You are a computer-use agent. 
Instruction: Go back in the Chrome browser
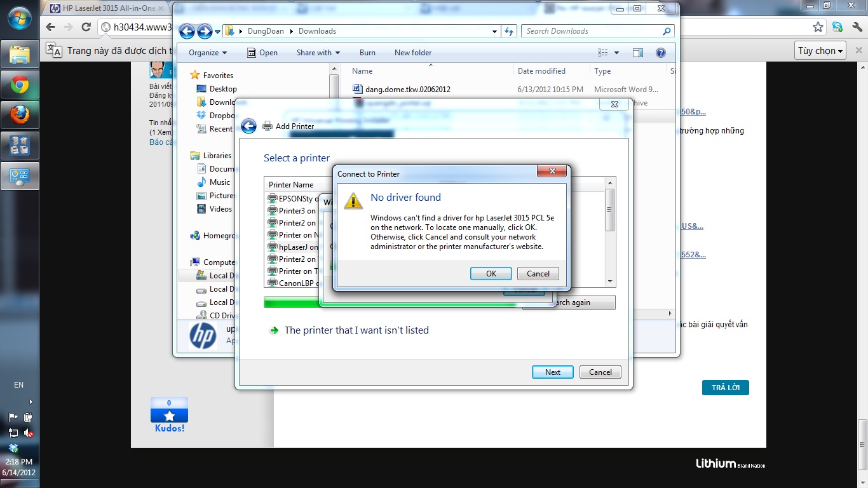pyautogui.click(x=51, y=27)
